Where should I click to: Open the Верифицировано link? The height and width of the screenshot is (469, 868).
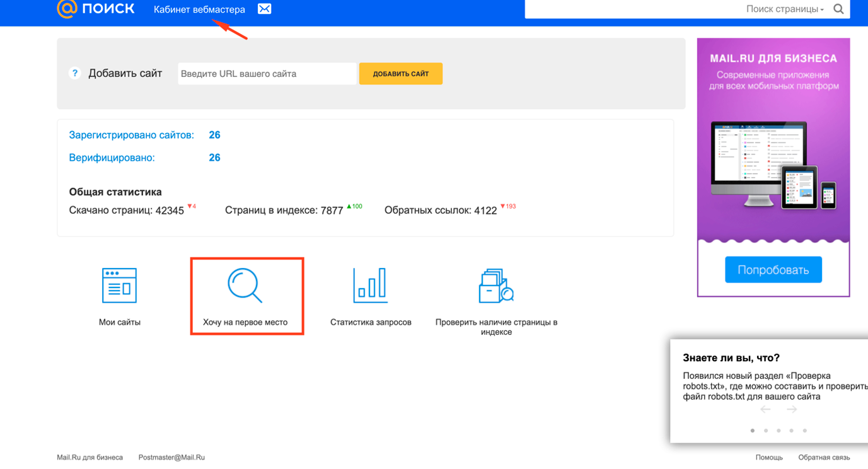point(112,158)
